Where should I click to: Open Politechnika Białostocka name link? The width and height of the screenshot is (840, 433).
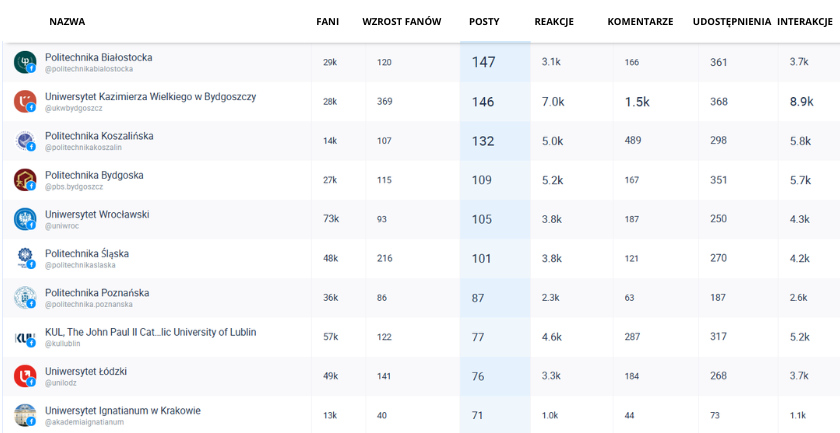point(99,57)
